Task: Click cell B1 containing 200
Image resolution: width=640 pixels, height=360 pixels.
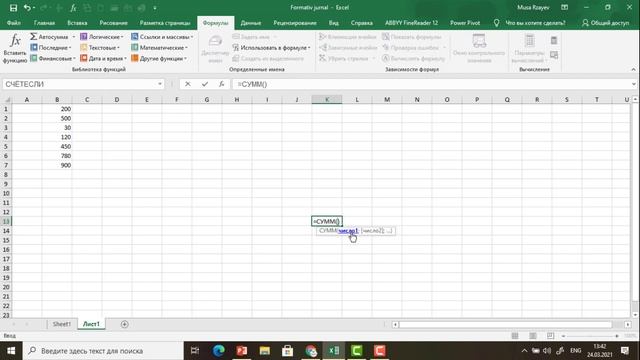Action: [x=57, y=109]
